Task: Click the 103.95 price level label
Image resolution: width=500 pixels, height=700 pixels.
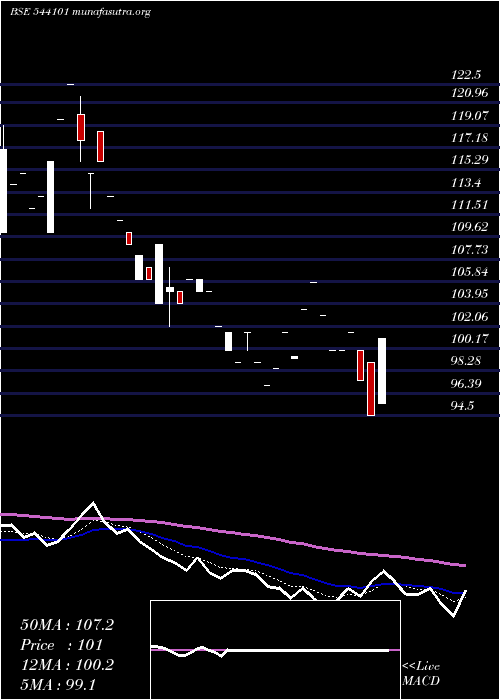Action: [x=470, y=294]
